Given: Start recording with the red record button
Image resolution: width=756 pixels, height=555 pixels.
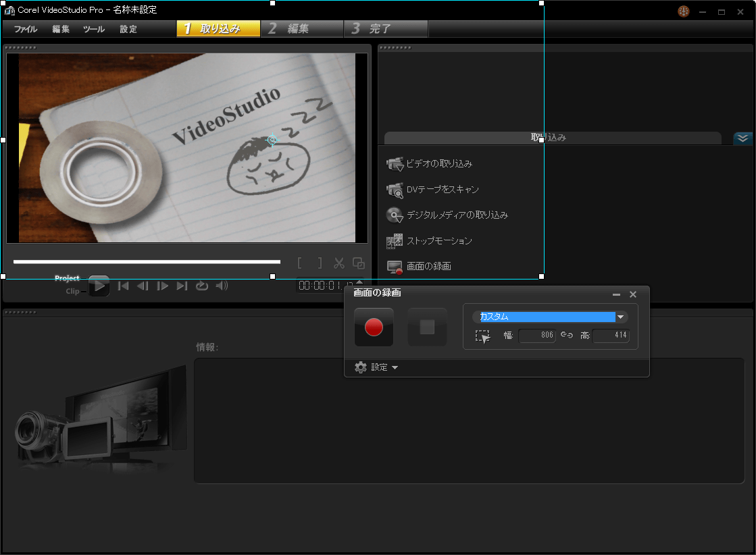Looking at the screenshot, I should [x=374, y=327].
